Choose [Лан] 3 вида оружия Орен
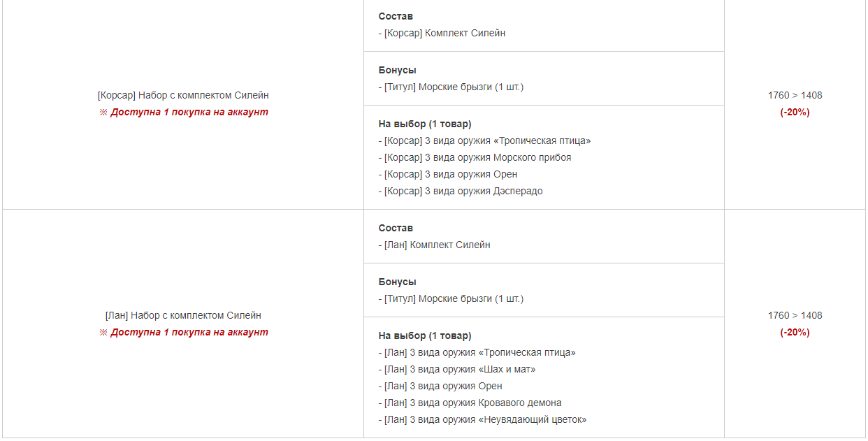 click(x=440, y=386)
